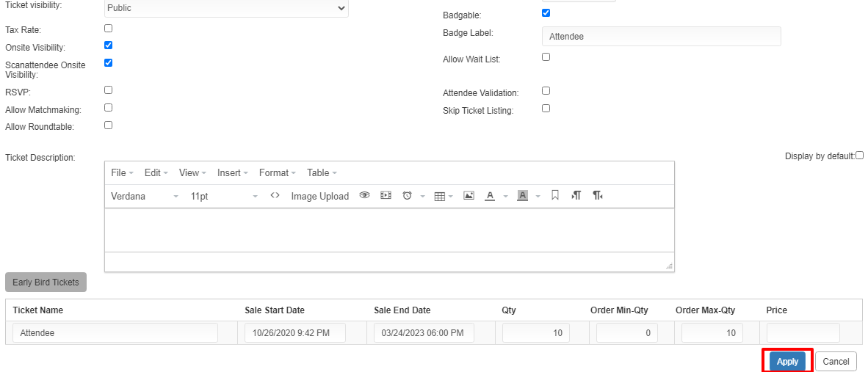Click the Sale Start Date field
The image size is (868, 372).
[x=295, y=333]
